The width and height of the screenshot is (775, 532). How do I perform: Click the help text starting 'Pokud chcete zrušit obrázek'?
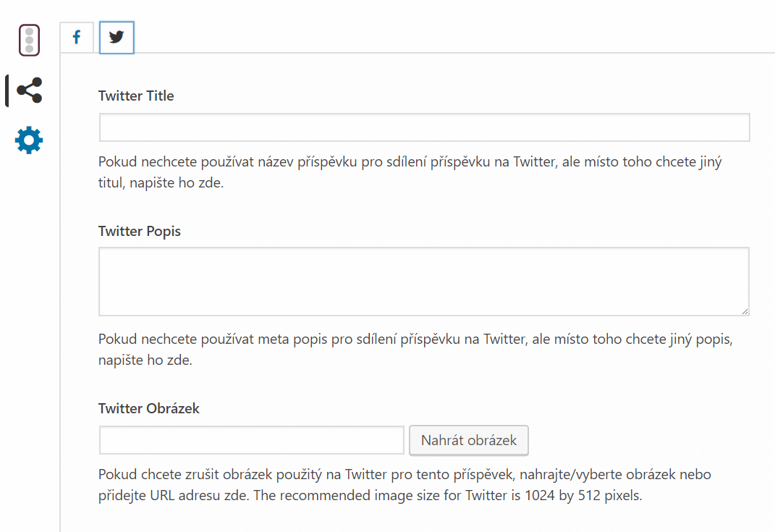[405, 484]
